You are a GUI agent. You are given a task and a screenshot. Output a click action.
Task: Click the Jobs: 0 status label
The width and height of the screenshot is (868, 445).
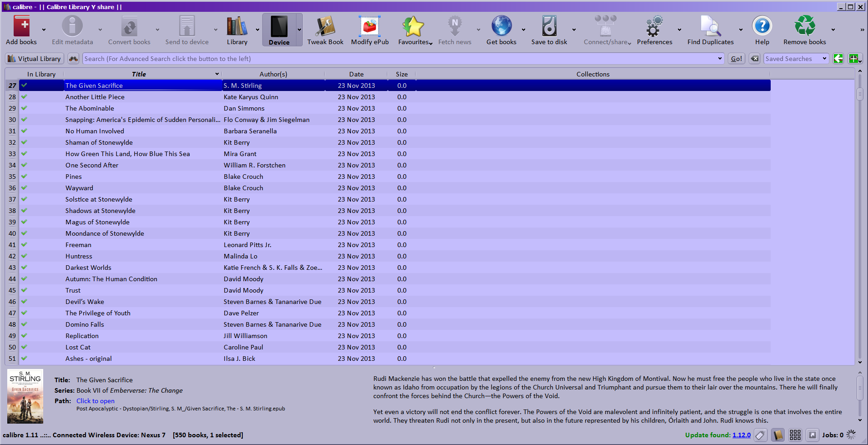click(x=833, y=435)
